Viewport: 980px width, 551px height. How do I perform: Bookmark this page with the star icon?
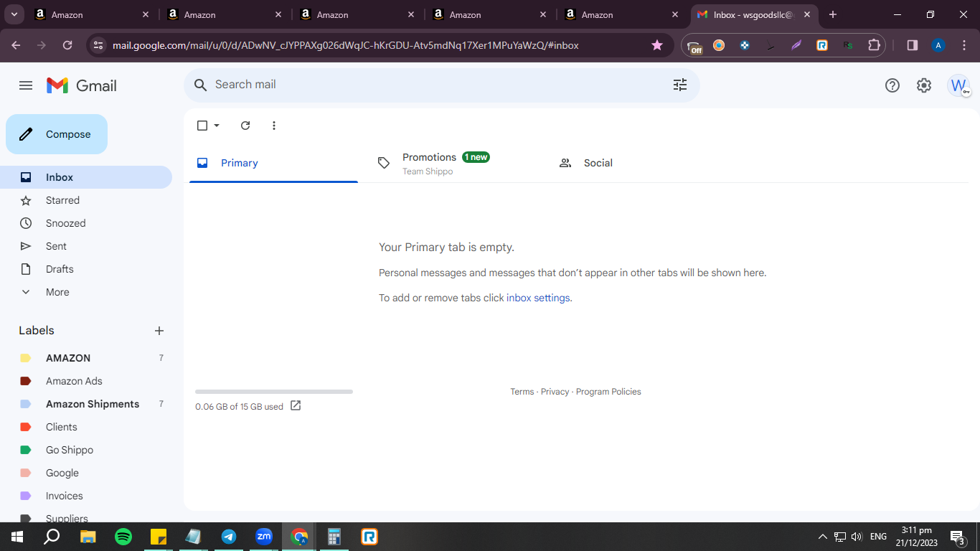coord(657,45)
